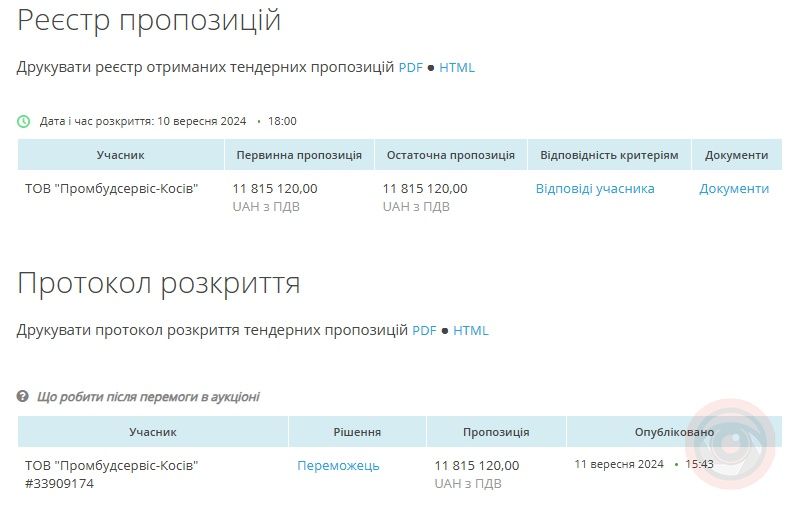Select the final proposal amount 11 815 120,00
Screen dimensions: 801x516
click(x=425, y=189)
